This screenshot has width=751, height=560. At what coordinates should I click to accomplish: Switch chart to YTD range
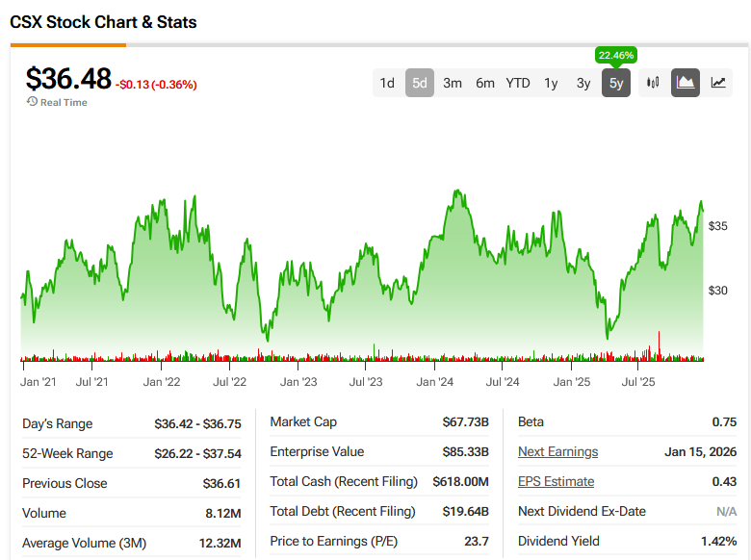(x=518, y=83)
